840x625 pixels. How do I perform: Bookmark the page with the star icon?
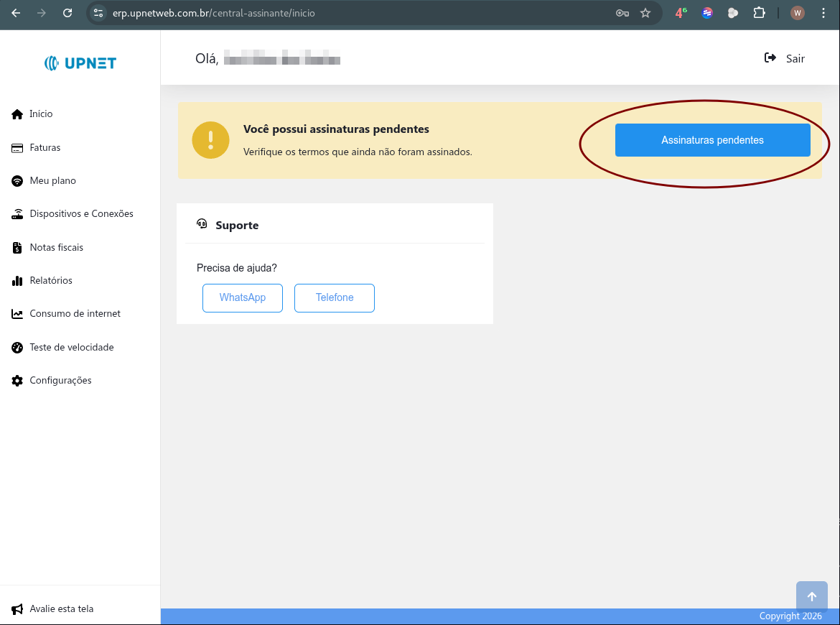pyautogui.click(x=645, y=12)
